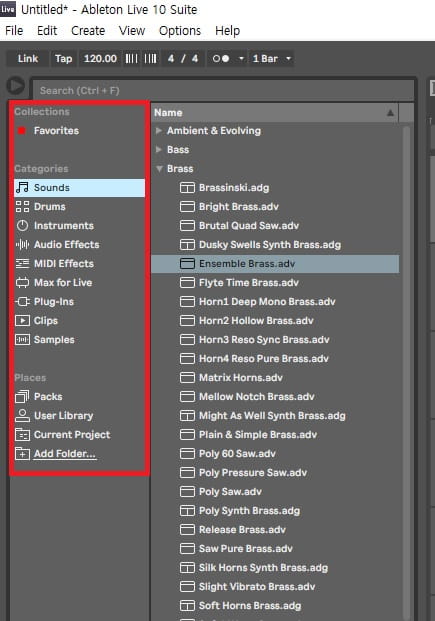The height and width of the screenshot is (621, 435).
Task: Click phase nudge up button
Action: pyautogui.click(x=151, y=59)
